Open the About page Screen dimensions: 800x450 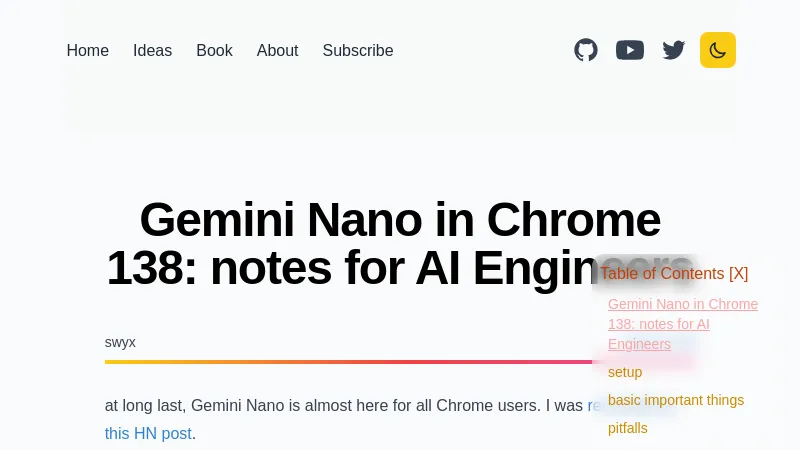[x=277, y=51]
